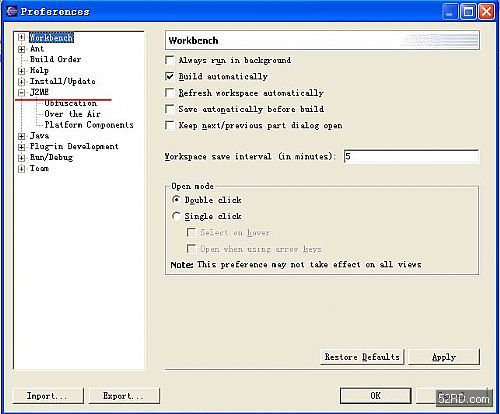Select Install/Update in the tree
The image size is (500, 414).
[63, 81]
